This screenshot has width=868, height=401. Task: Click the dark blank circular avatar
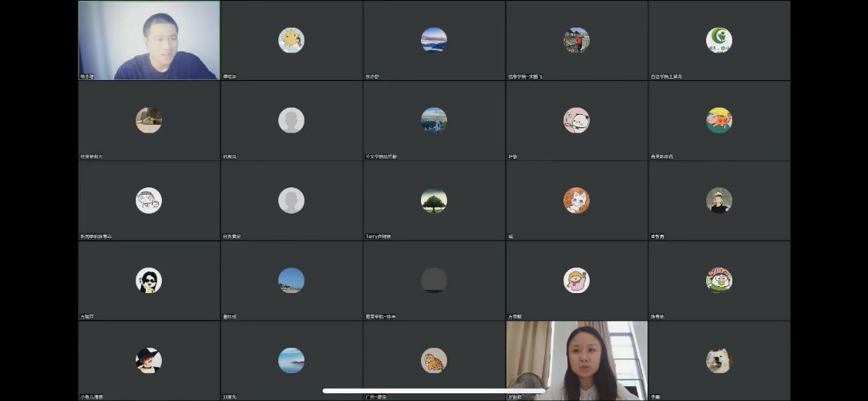434,280
